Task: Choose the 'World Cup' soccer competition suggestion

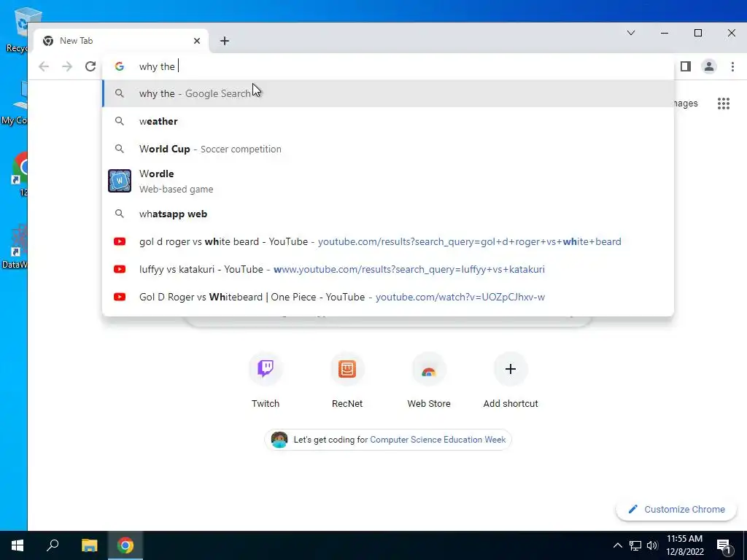Action: pyautogui.click(x=388, y=149)
